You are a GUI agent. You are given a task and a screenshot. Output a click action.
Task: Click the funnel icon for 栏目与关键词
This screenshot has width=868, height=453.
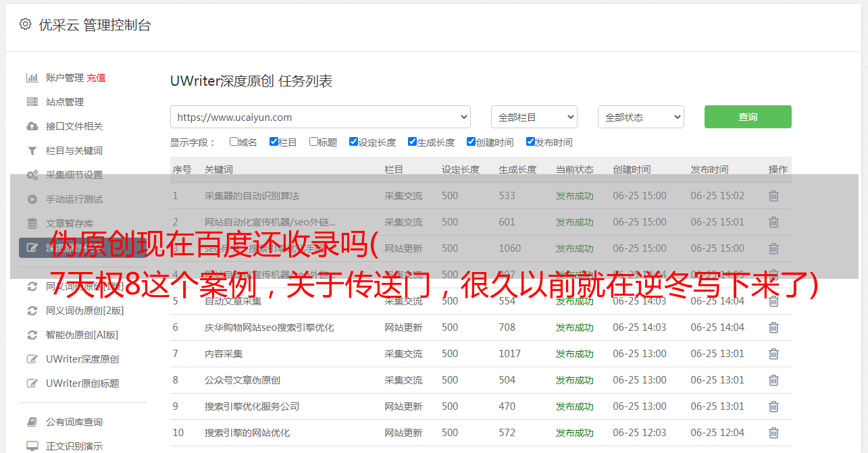(x=32, y=151)
